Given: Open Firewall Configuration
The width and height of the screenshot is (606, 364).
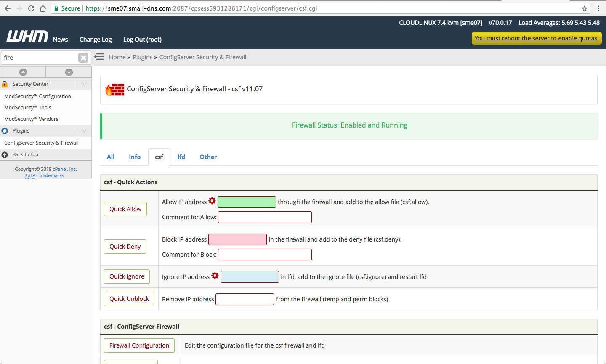Looking at the screenshot, I should pyautogui.click(x=139, y=345).
